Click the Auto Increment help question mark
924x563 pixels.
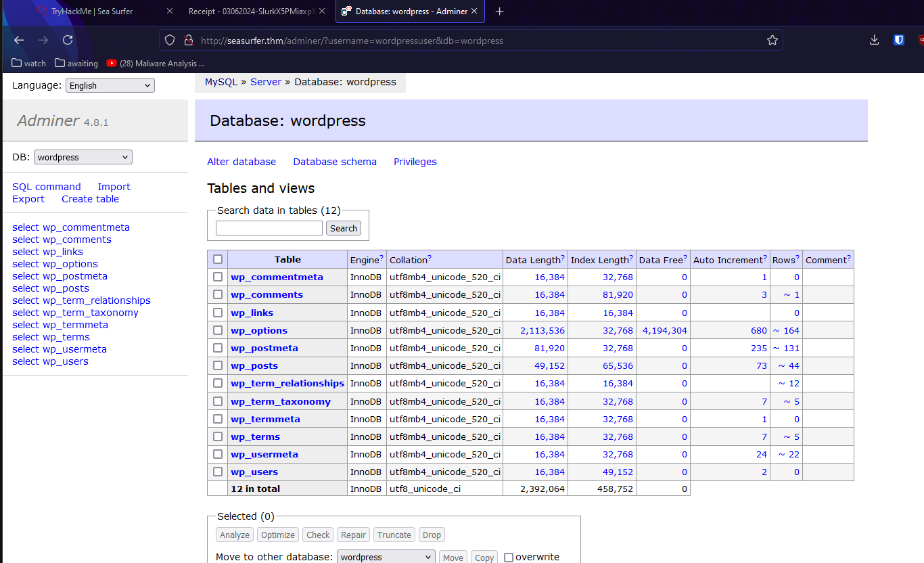pyautogui.click(x=766, y=258)
